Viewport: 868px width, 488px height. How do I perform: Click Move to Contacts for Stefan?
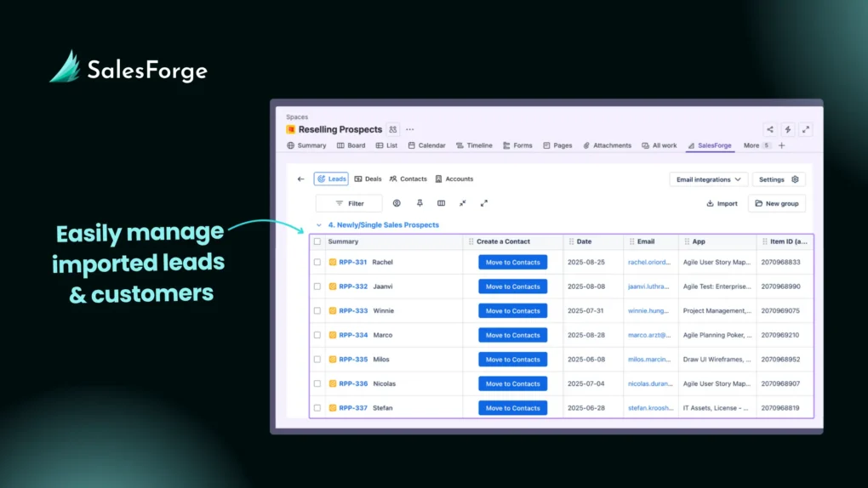click(512, 408)
